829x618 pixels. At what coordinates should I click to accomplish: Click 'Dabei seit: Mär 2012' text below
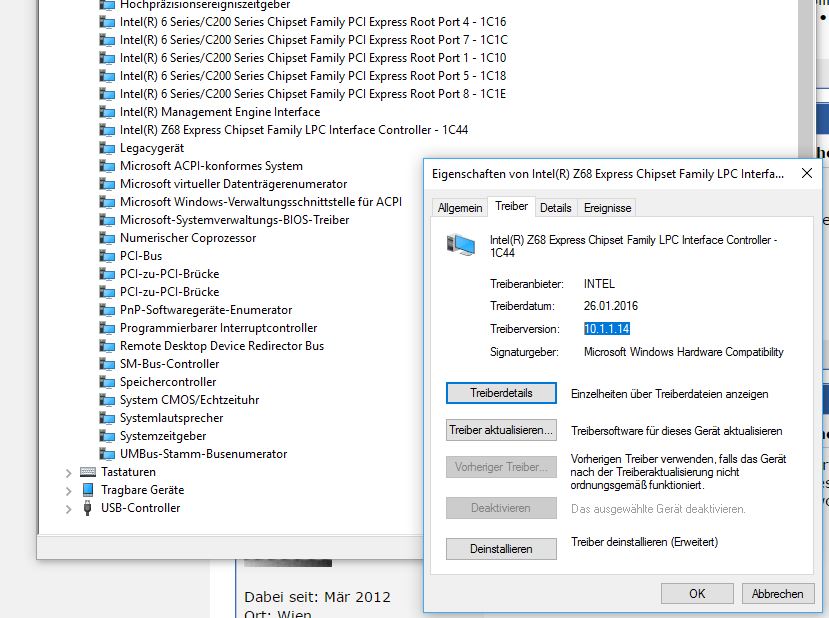coord(317,597)
